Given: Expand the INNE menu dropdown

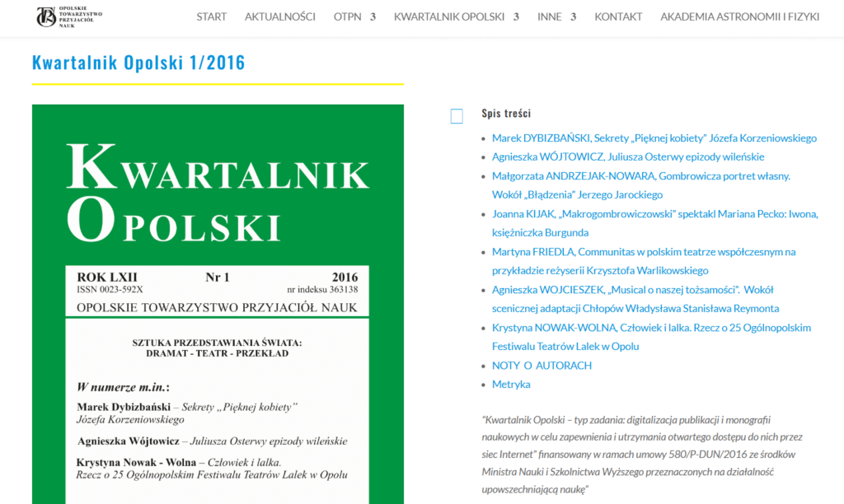Looking at the screenshot, I should click(x=556, y=16).
